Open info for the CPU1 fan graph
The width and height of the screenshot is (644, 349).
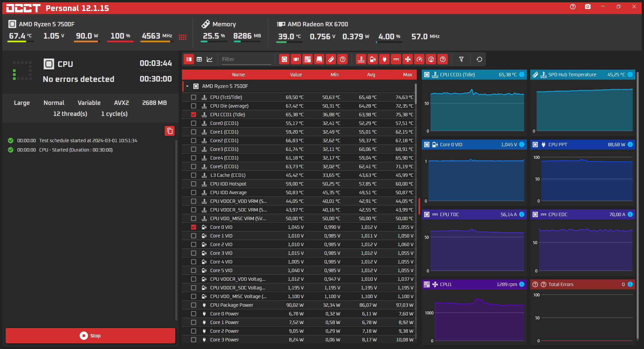pyautogui.click(x=522, y=284)
